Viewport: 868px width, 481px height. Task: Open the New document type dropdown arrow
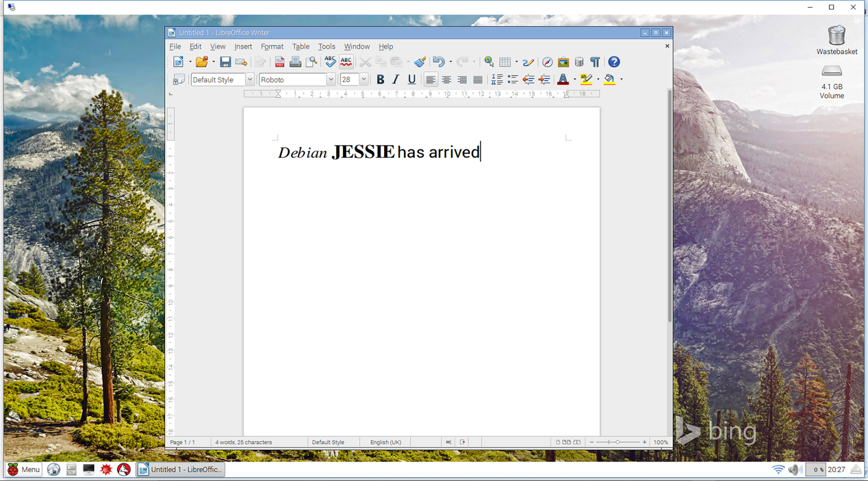pos(190,62)
